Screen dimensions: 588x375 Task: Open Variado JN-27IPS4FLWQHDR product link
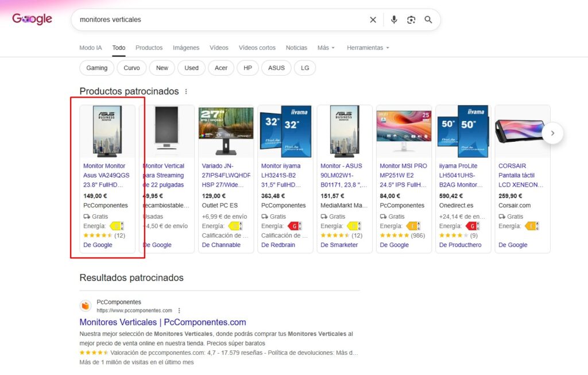tap(226, 175)
